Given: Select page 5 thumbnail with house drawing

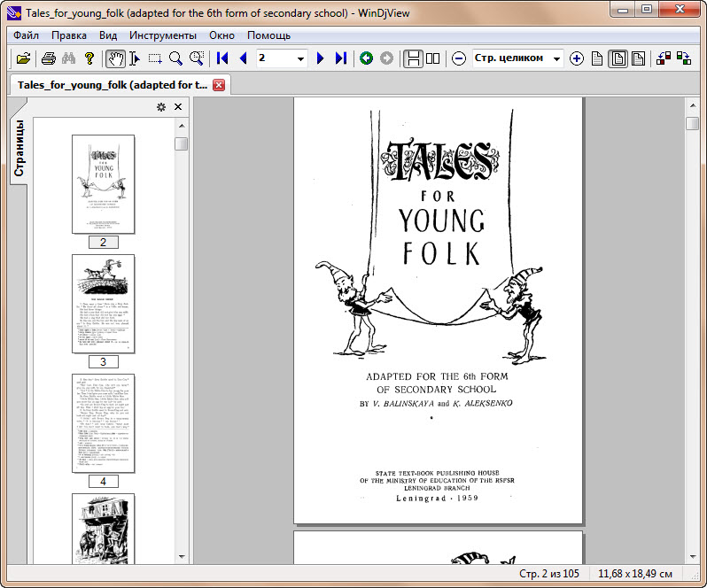Looking at the screenshot, I should [x=104, y=529].
